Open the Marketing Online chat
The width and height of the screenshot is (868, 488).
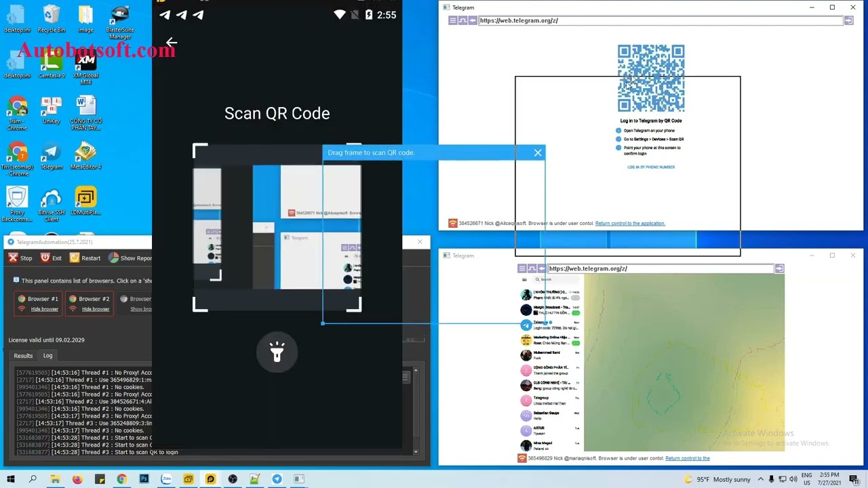click(x=550, y=340)
